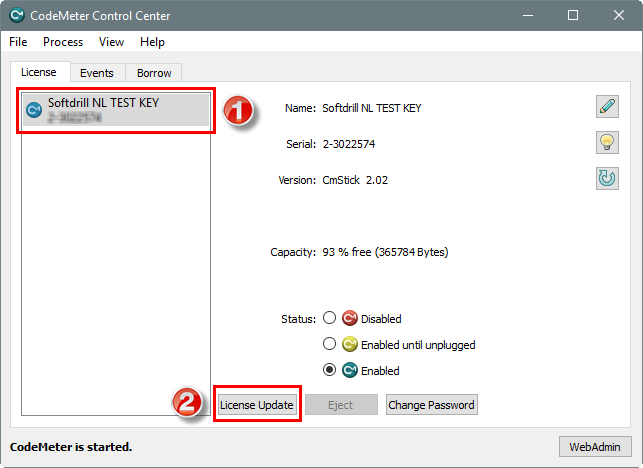The image size is (643, 468).
Task: Open the File menu
Action: pos(18,42)
